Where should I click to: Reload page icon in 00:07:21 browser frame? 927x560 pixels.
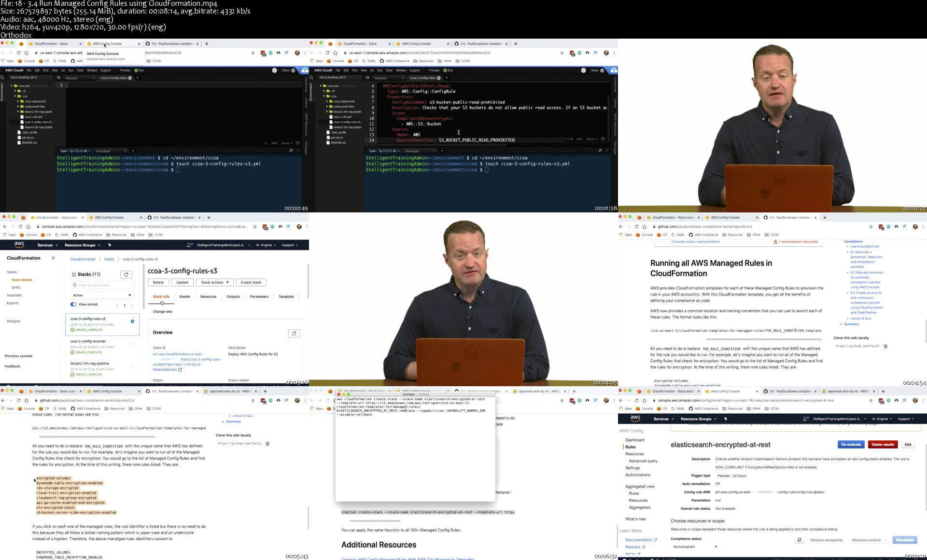click(x=636, y=400)
